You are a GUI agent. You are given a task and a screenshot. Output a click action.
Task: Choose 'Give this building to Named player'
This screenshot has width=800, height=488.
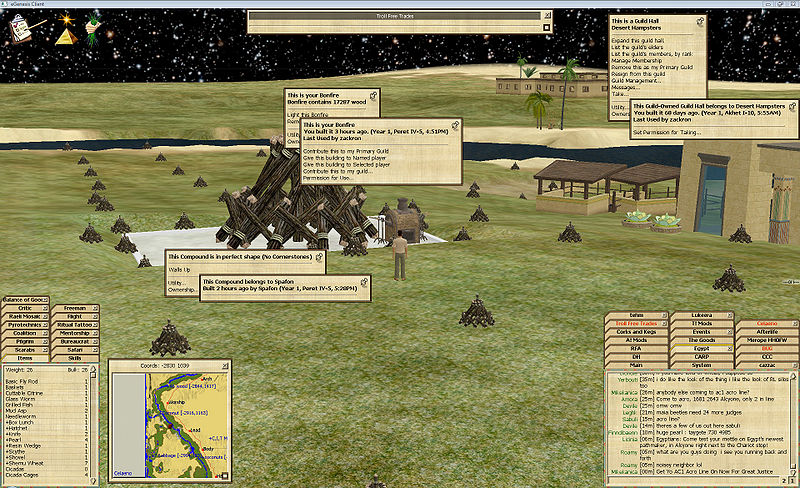[x=344, y=158]
